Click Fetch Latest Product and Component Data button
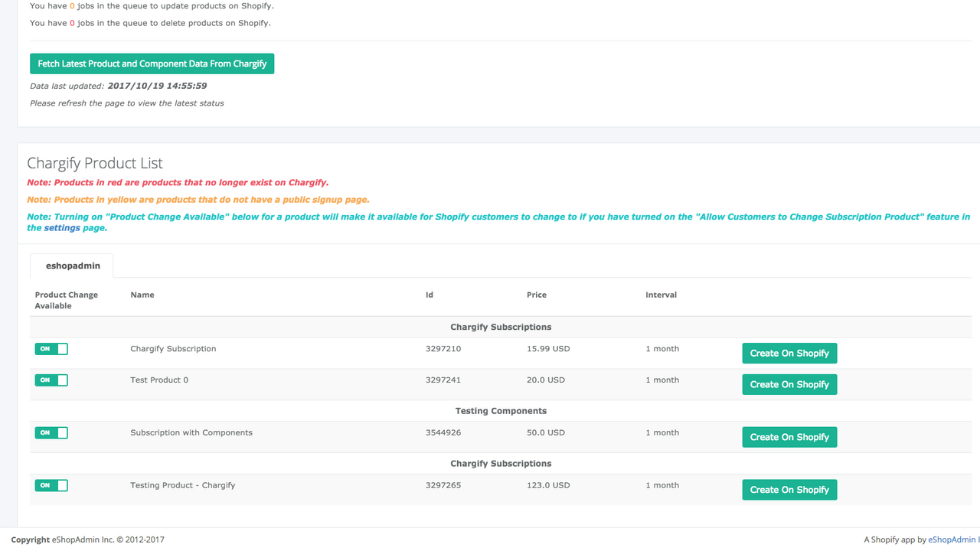This screenshot has height=551, width=980. coord(152,64)
